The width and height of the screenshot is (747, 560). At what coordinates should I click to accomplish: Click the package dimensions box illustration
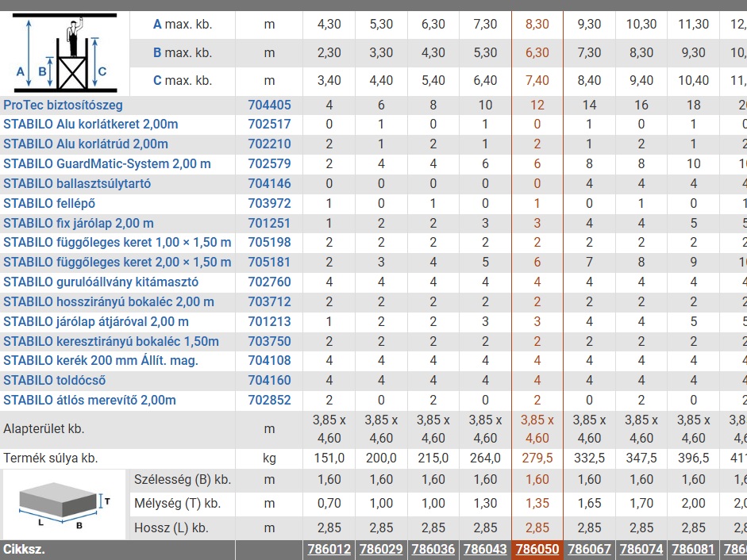[x=64, y=504]
